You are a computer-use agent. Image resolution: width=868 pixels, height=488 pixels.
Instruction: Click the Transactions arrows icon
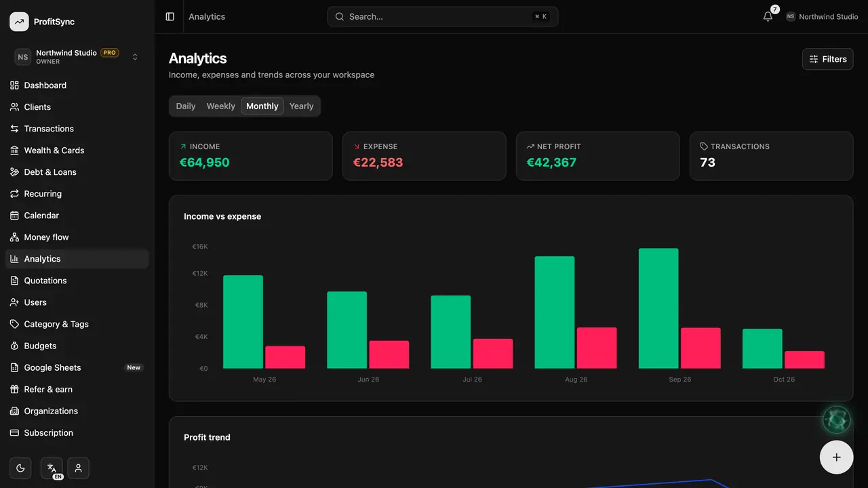(x=14, y=129)
